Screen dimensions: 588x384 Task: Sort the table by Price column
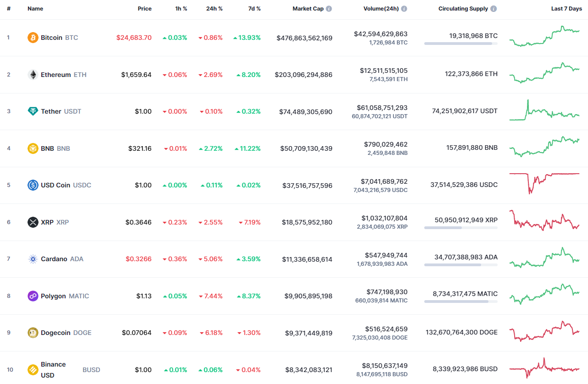point(144,8)
